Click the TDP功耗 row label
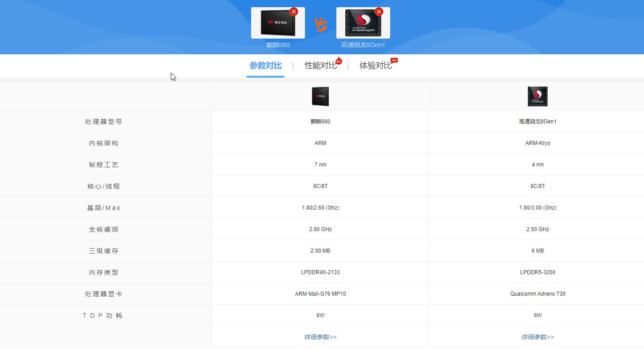The width and height of the screenshot is (644, 350). coord(103,315)
